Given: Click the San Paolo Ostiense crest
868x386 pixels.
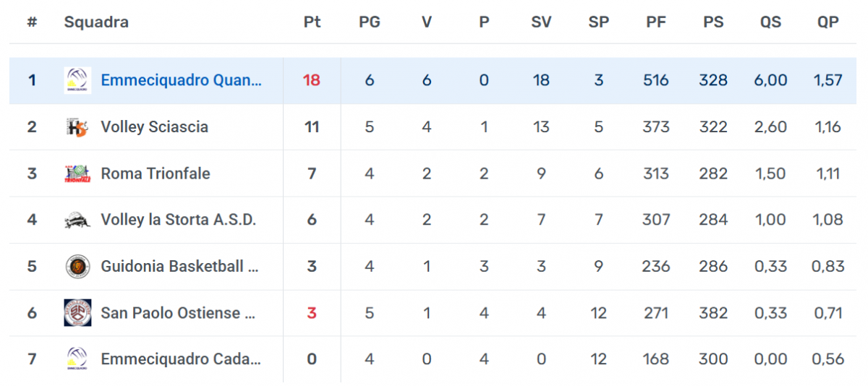Looking at the screenshot, I should pyautogui.click(x=77, y=313).
